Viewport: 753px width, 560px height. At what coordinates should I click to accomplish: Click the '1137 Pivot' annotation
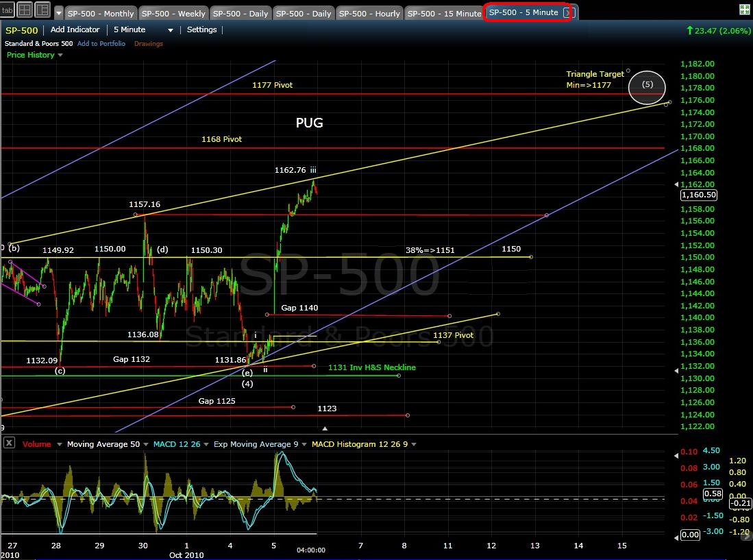454,335
